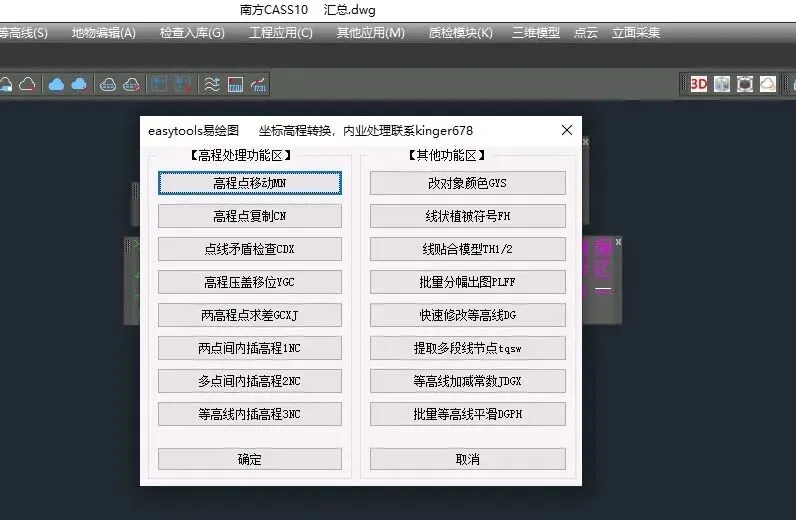Screen dimensions: 796x520
Task: Open the 其他应用(M) menu
Action: coord(371,33)
